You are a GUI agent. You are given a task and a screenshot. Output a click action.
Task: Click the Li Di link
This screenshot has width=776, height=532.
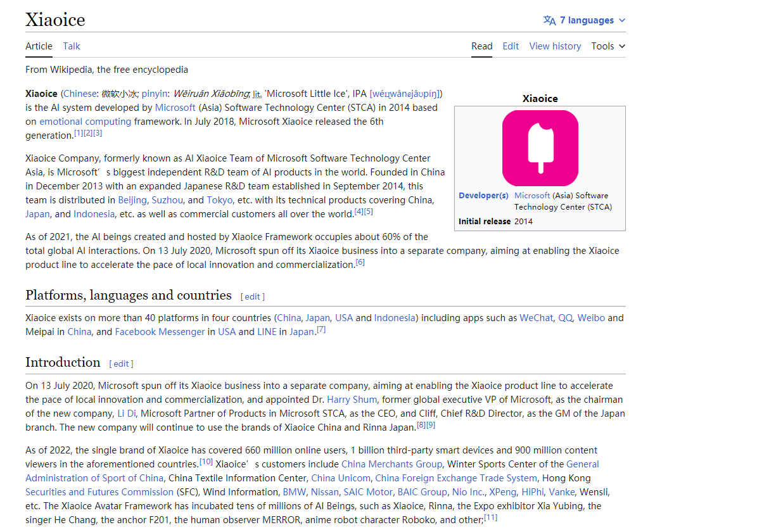tap(126, 414)
